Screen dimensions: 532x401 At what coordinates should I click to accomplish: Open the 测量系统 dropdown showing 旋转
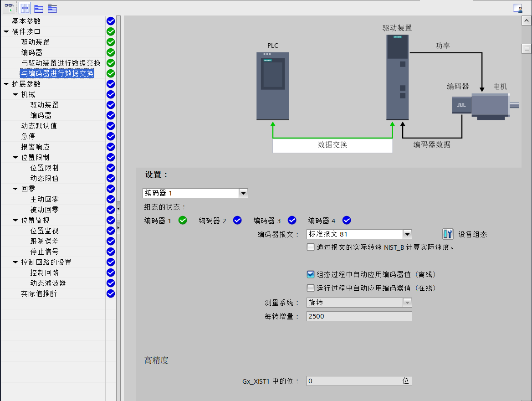(408, 302)
